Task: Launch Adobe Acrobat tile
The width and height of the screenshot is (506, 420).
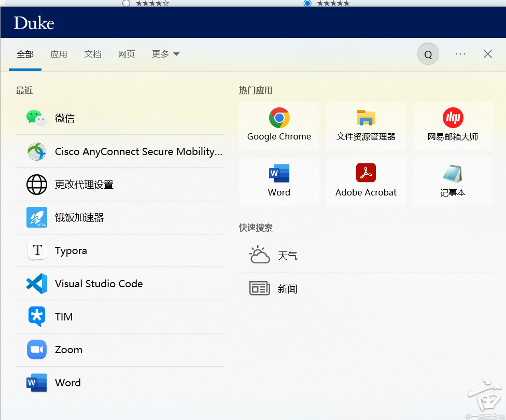Action: (366, 180)
